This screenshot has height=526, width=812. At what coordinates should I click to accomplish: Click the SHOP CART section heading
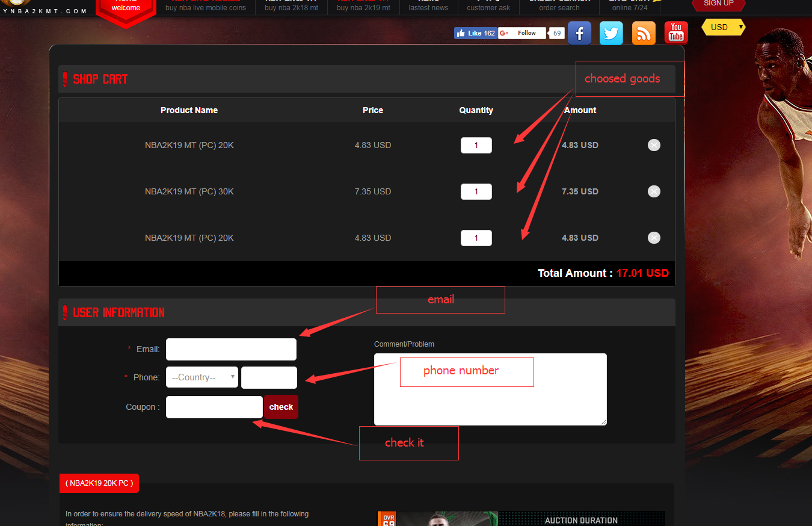(100, 79)
